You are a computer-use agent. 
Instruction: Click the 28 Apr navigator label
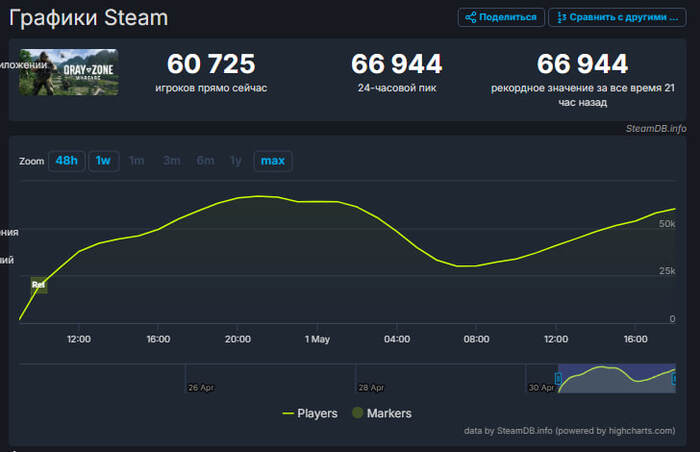coord(371,388)
